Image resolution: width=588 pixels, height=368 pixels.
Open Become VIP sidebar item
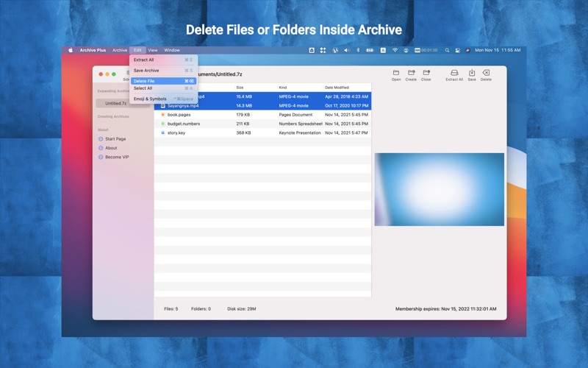[117, 157]
